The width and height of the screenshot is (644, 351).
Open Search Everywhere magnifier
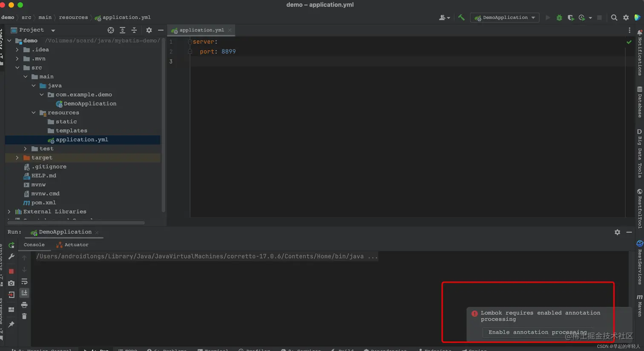click(614, 17)
